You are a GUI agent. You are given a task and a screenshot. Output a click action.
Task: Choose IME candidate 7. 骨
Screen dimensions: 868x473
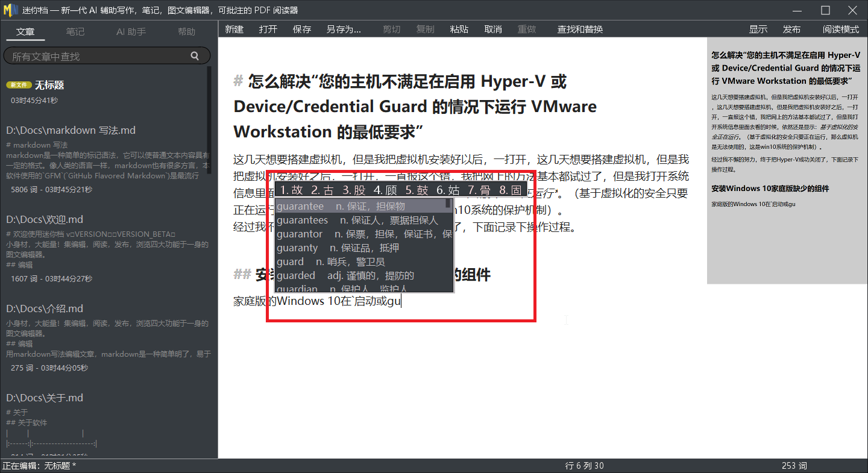tap(479, 190)
